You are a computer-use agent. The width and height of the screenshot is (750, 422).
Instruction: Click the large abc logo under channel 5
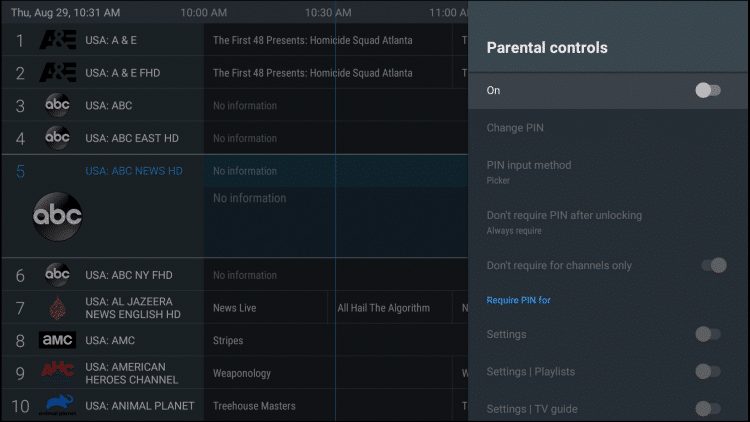point(57,216)
